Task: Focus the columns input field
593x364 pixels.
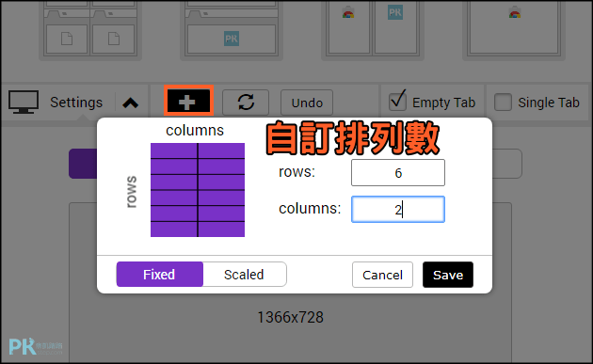Action: coord(398,209)
